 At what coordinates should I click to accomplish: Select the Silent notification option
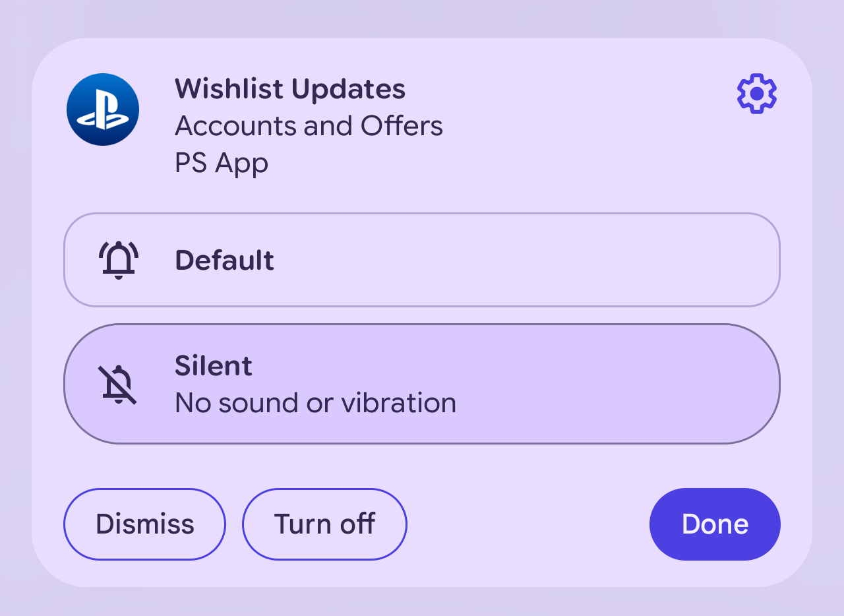[422, 384]
